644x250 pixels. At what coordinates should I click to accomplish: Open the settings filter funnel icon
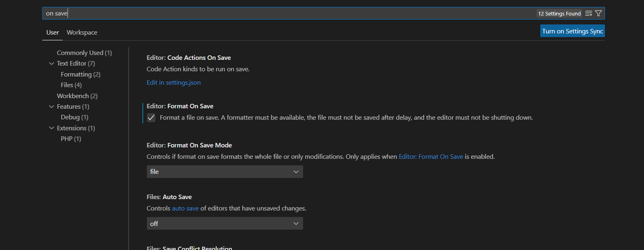(x=598, y=13)
